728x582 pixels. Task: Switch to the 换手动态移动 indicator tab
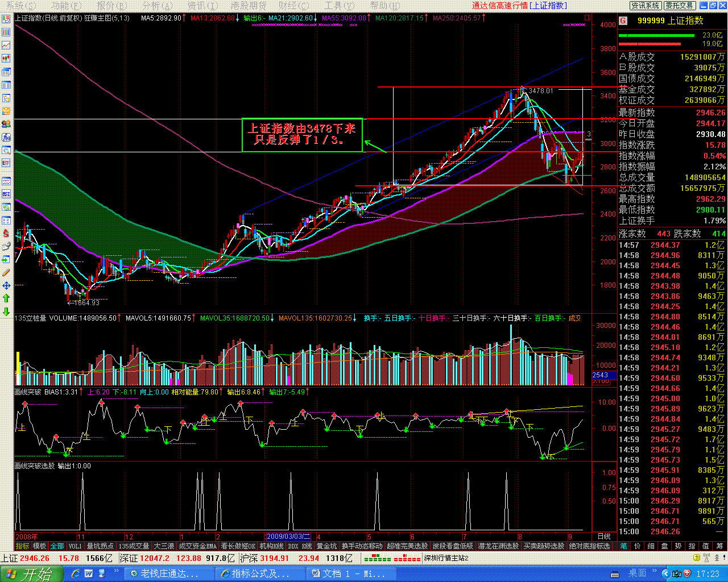(362, 546)
